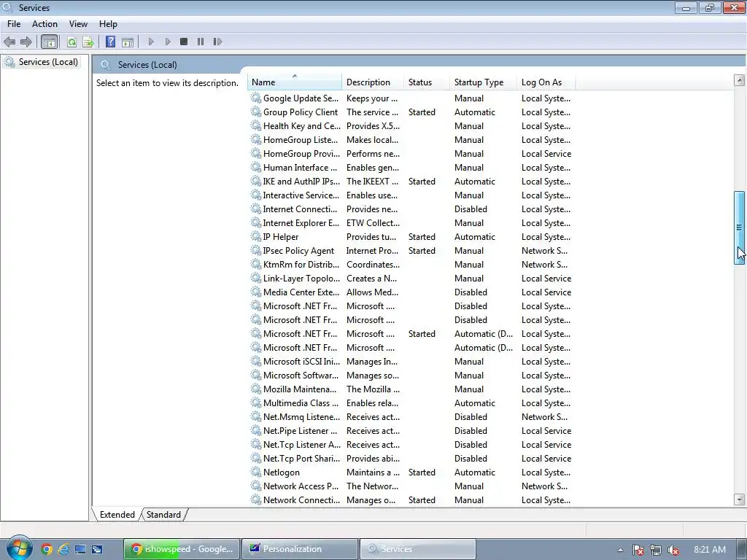Click the scrollbar up arrow
The height and width of the screenshot is (560, 747).
point(740,80)
